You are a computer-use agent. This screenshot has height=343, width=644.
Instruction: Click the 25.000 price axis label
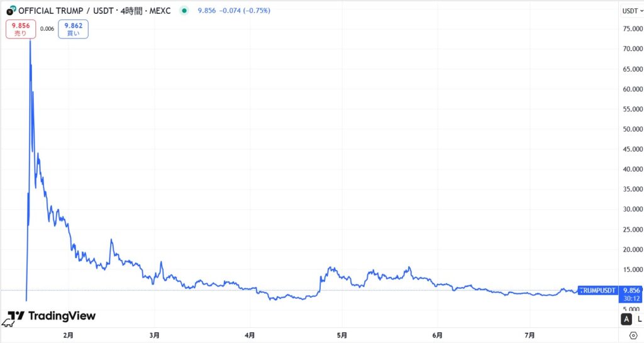tap(633, 230)
